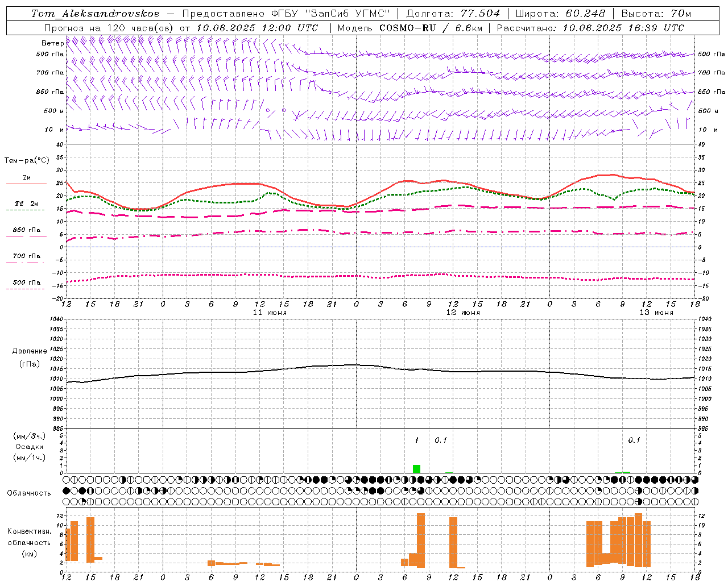
Task: Click the 'Долгота: 77.504' longitude value
Action: coord(453,14)
